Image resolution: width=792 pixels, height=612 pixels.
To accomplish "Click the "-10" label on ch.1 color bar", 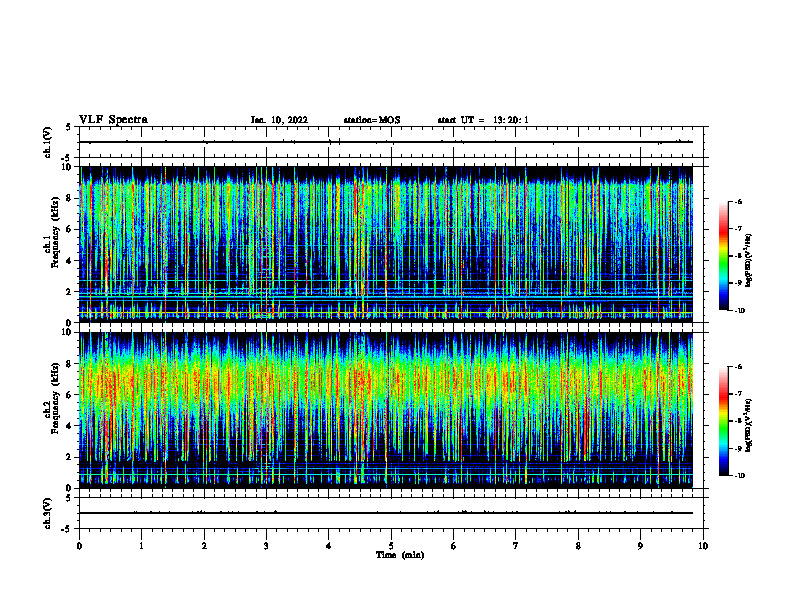I will pyautogui.click(x=739, y=311).
